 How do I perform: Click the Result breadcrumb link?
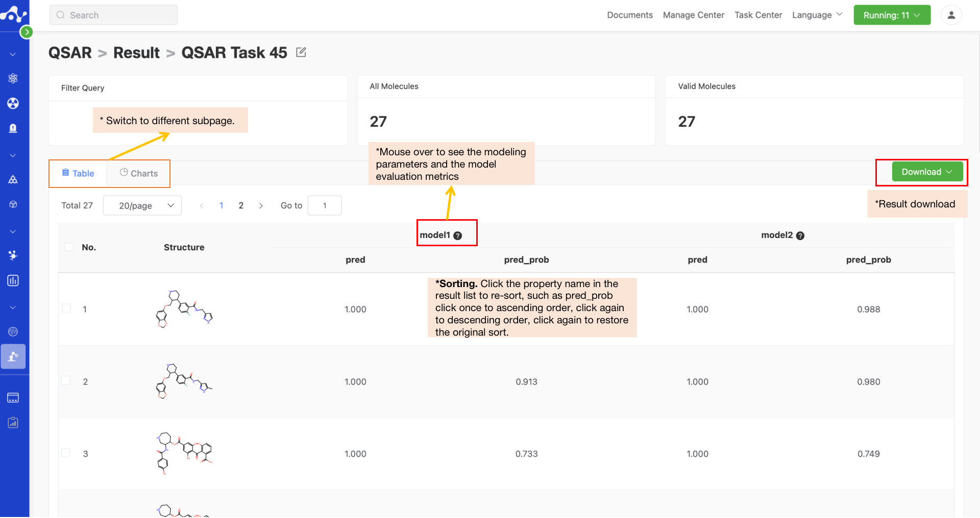tap(136, 53)
